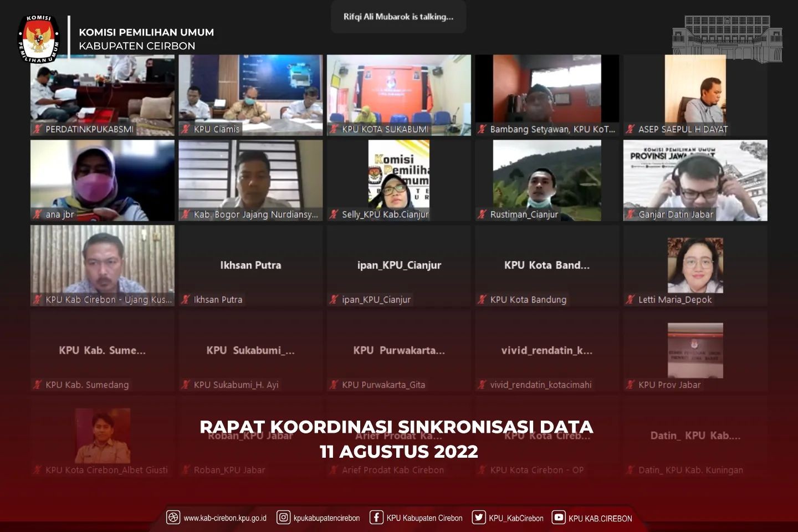The width and height of the screenshot is (798, 532).
Task: Click muted mic icon beside Letti Maria_Depok
Action: (630, 300)
